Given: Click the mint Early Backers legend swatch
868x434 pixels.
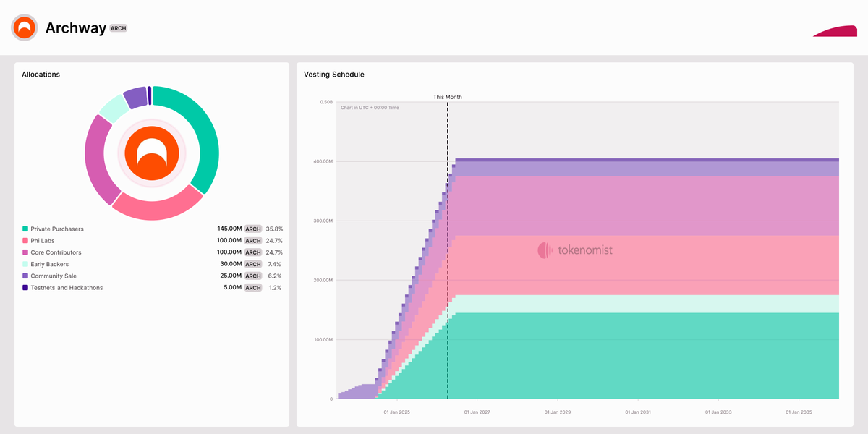Looking at the screenshot, I should 25,264.
